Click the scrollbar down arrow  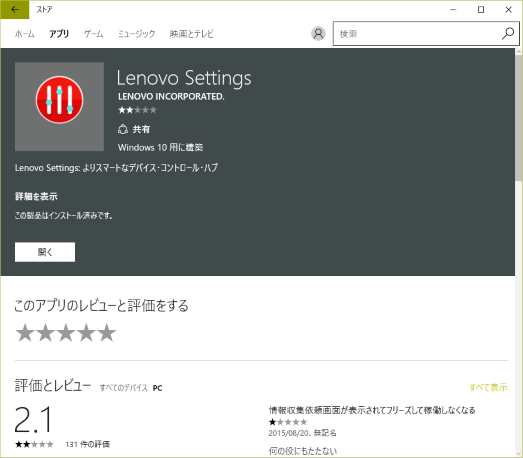tap(519, 453)
